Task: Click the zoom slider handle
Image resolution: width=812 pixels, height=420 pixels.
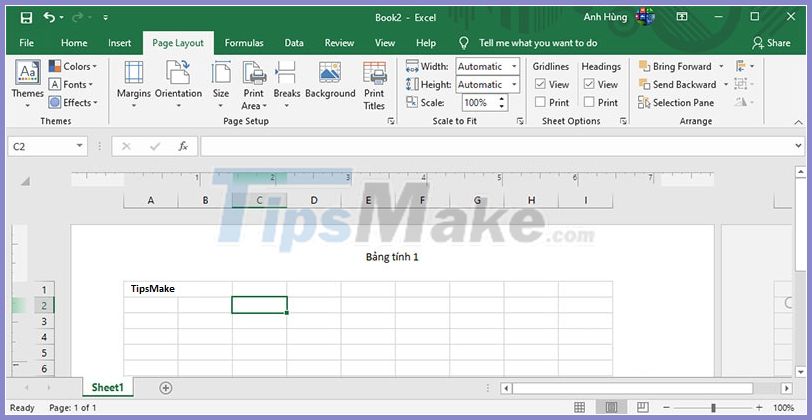Action: coord(713,408)
